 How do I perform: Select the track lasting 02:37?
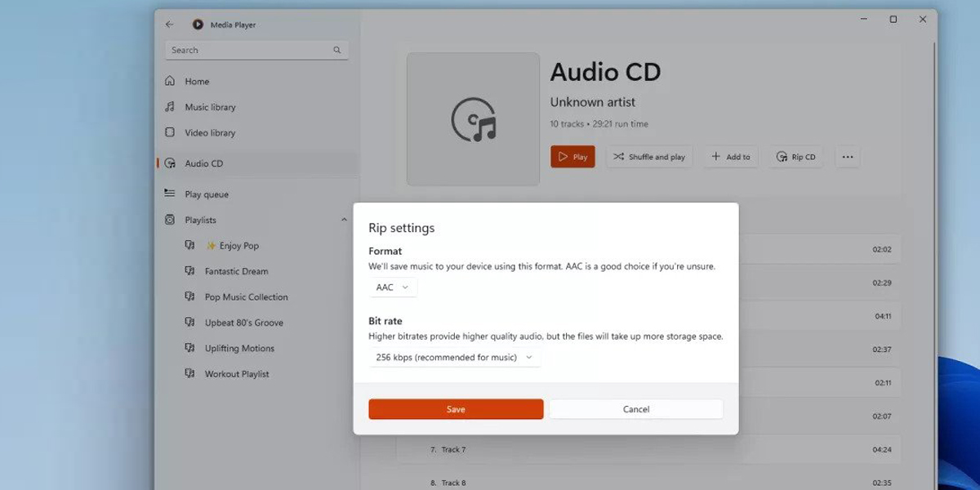(819, 350)
